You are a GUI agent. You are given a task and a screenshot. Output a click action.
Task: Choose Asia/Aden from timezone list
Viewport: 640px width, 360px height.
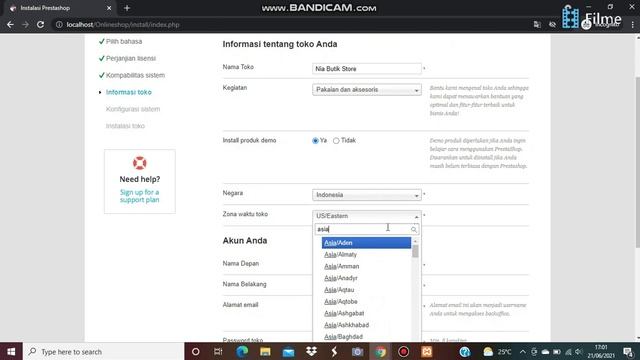366,243
